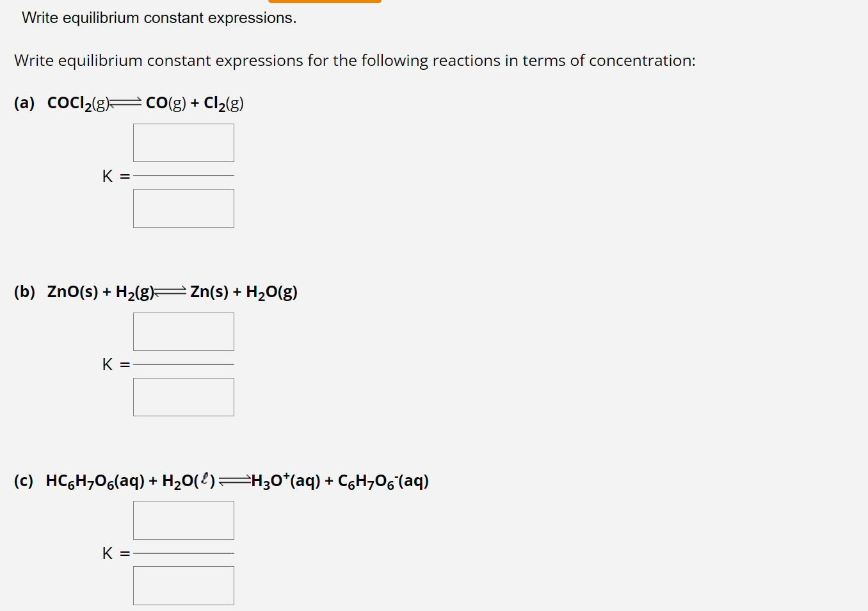The height and width of the screenshot is (611, 868).
Task: Click the (b) label for the second reaction
Action: click(24, 291)
